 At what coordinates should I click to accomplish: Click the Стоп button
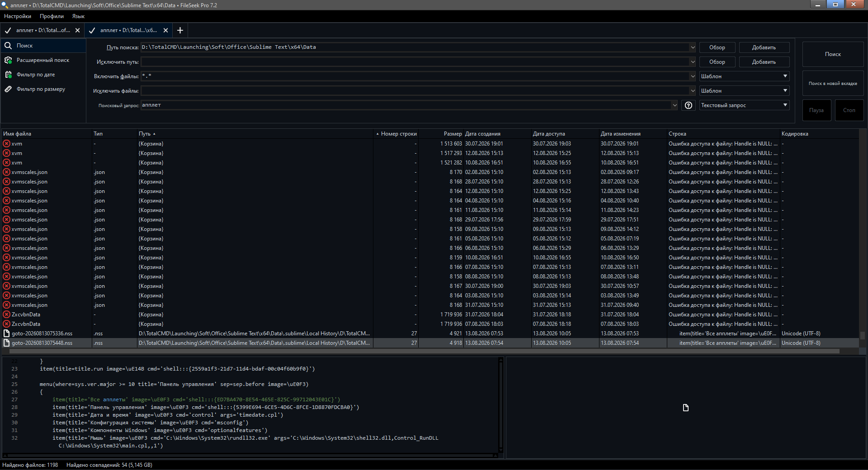click(849, 110)
